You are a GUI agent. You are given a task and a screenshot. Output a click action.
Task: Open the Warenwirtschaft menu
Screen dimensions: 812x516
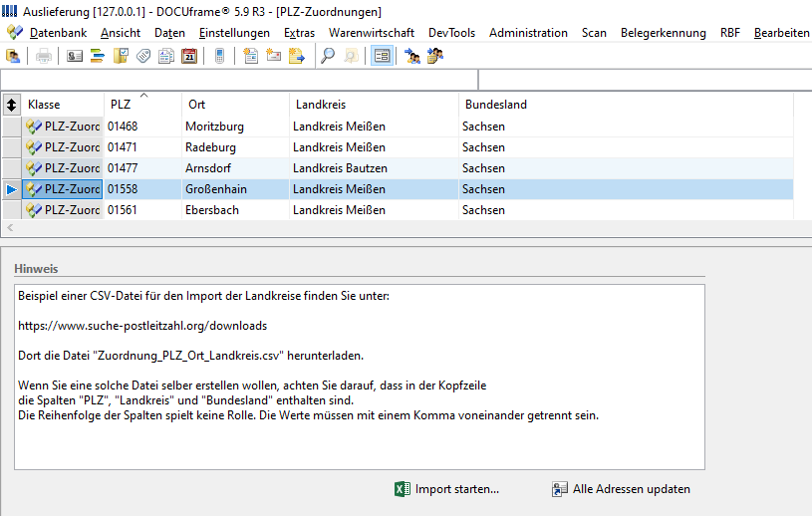[x=372, y=33]
